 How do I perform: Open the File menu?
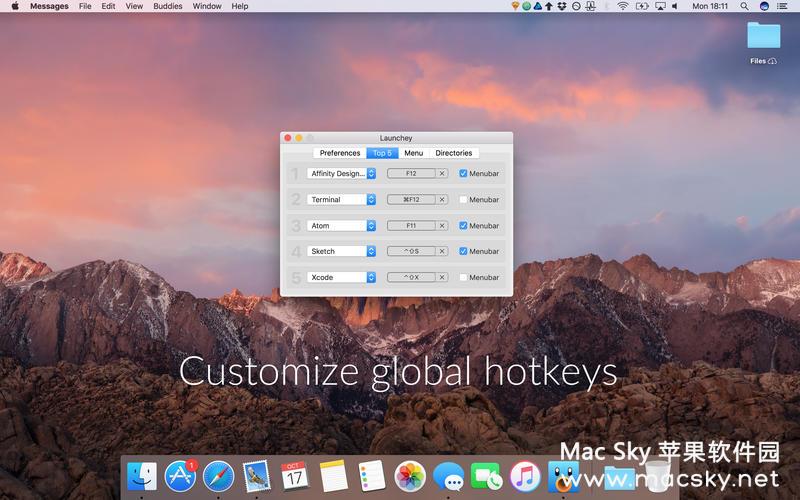85,6
